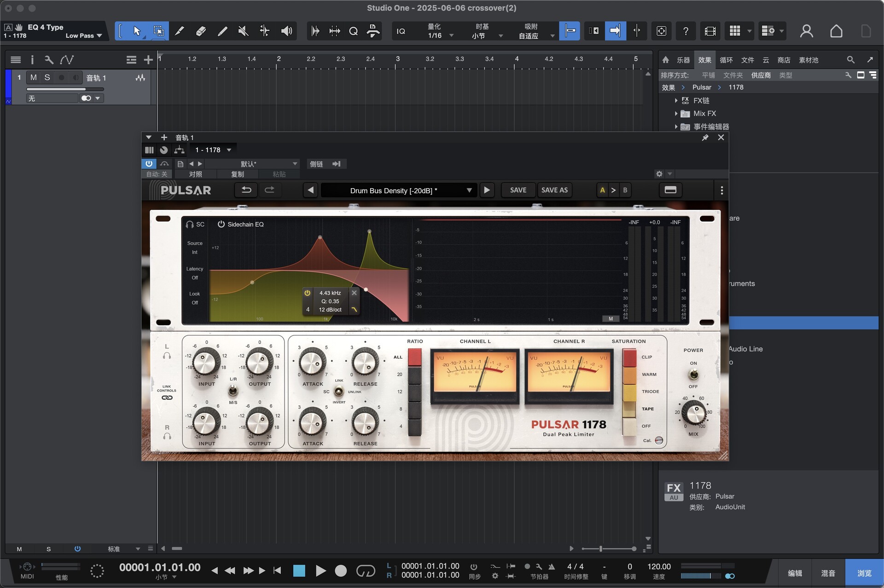Load the next Pulsar preset
The image size is (884, 588).
(487, 190)
